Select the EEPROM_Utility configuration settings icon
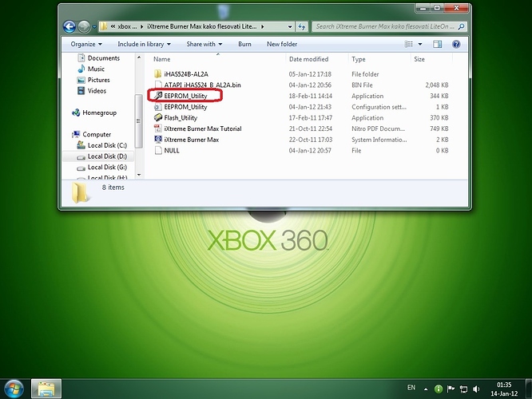 (x=158, y=107)
